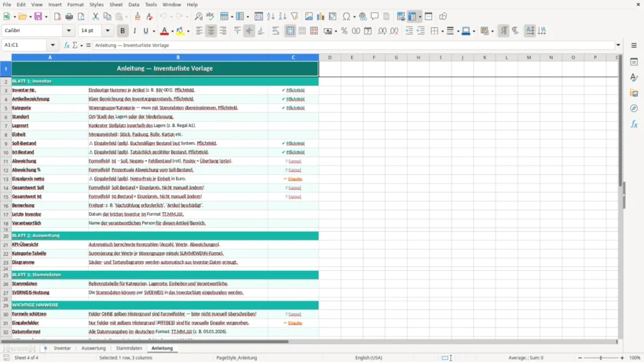Open borders dropdown arrow

click(442, 31)
